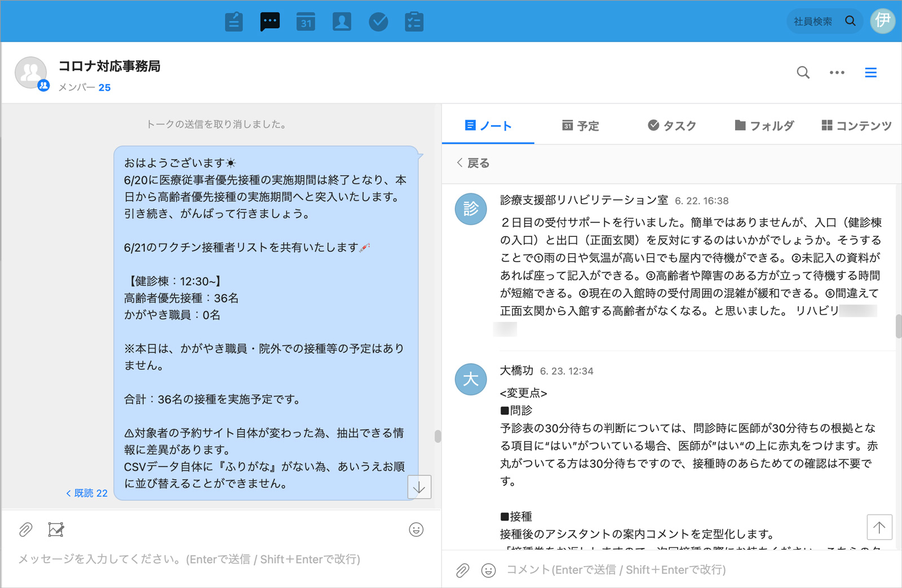Attach a file to the chat message
This screenshot has height=588, width=902.
point(25,529)
